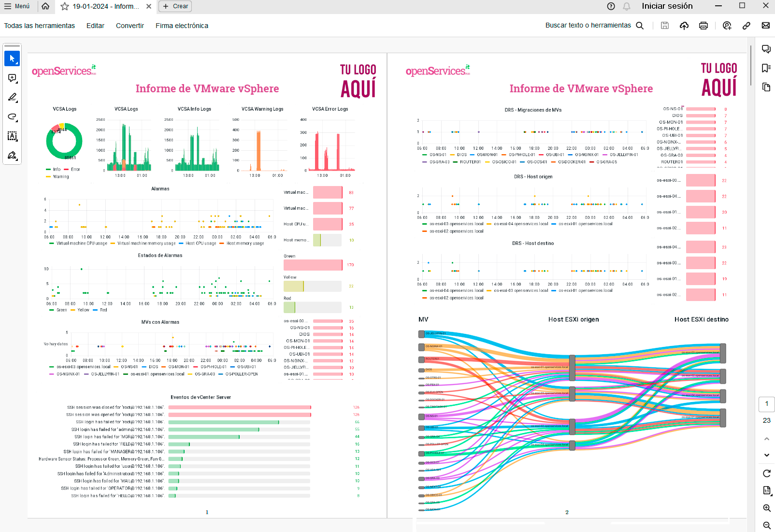Click the current page number field
775x532 pixels.
click(x=767, y=404)
